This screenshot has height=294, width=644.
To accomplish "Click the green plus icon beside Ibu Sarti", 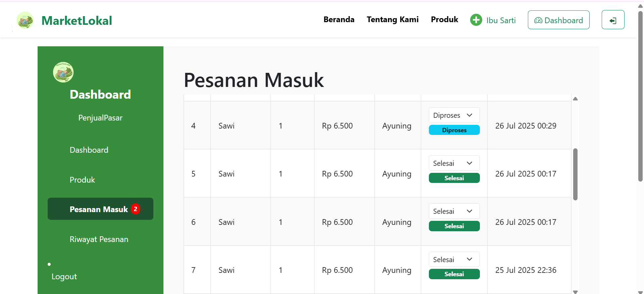I will pyautogui.click(x=476, y=20).
